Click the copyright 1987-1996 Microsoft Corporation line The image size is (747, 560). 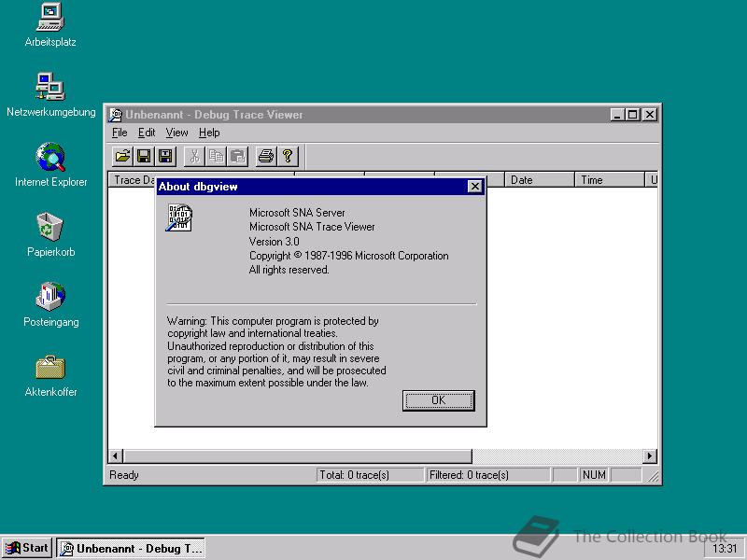348,256
